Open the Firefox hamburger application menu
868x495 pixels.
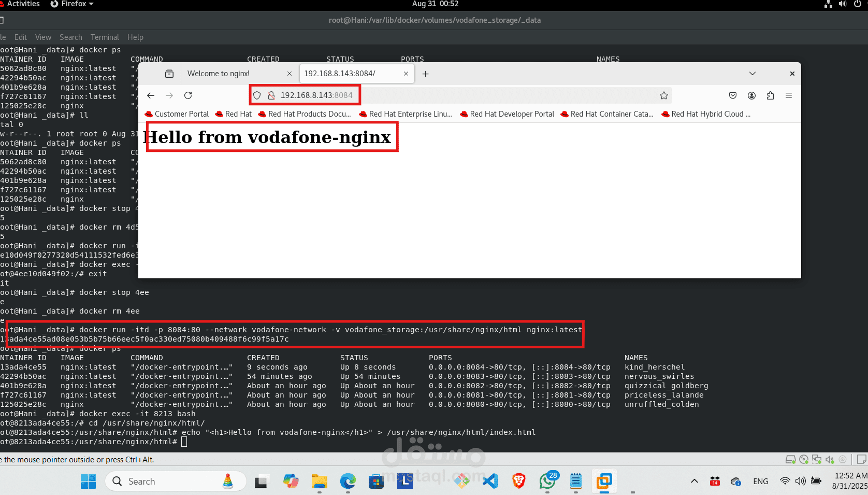[789, 95]
